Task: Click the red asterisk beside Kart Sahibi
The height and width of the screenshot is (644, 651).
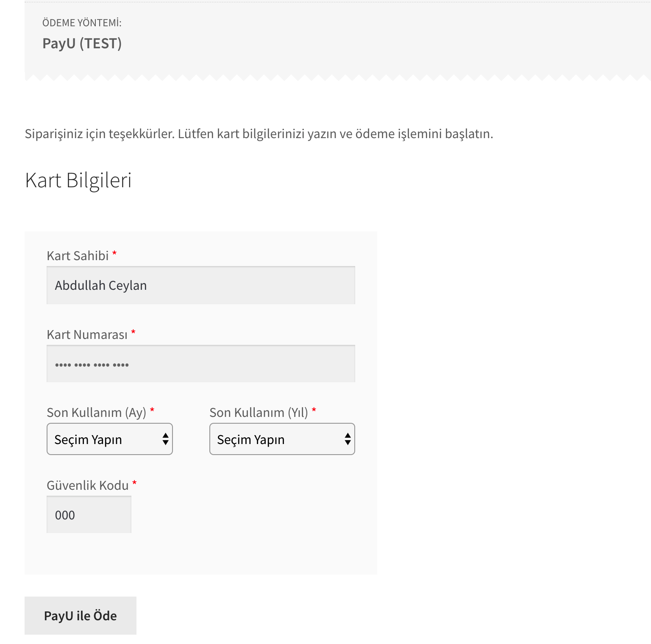Action: [114, 253]
